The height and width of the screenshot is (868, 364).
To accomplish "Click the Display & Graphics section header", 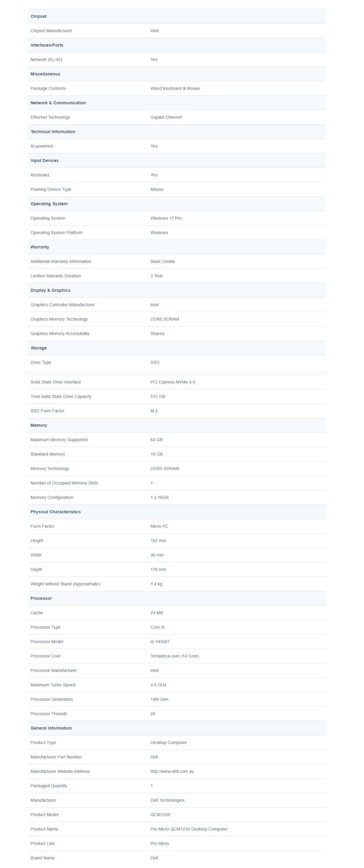I will [50, 290].
